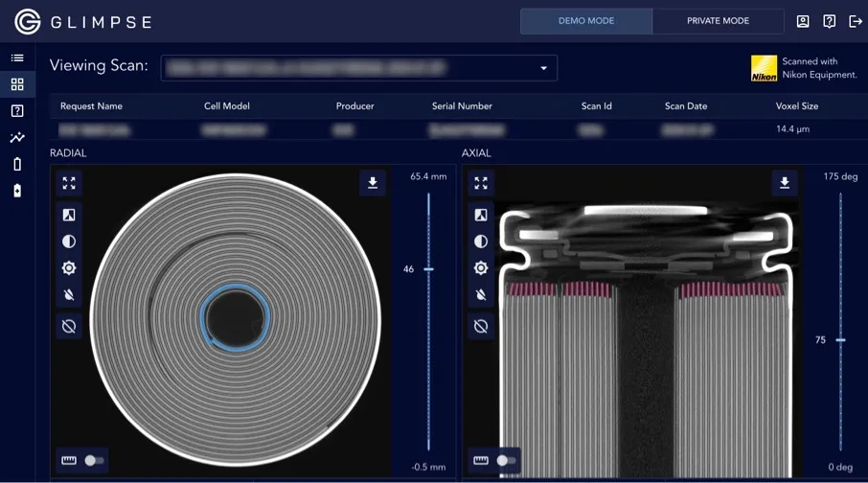
Task: Expand the radial view to fullscreen
Action: tap(69, 183)
